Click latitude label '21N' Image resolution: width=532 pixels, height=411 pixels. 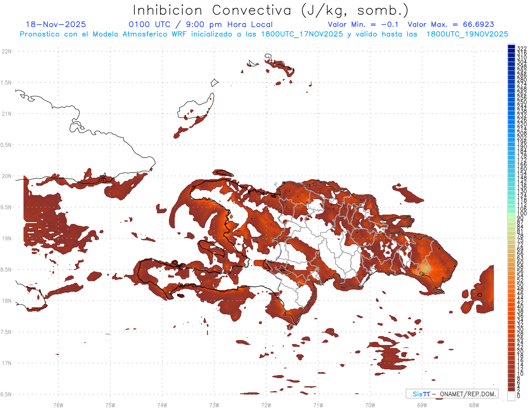[x=6, y=114]
